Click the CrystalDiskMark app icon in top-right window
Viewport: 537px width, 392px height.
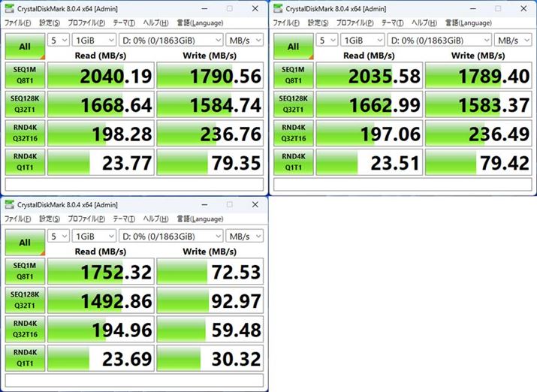click(x=278, y=9)
